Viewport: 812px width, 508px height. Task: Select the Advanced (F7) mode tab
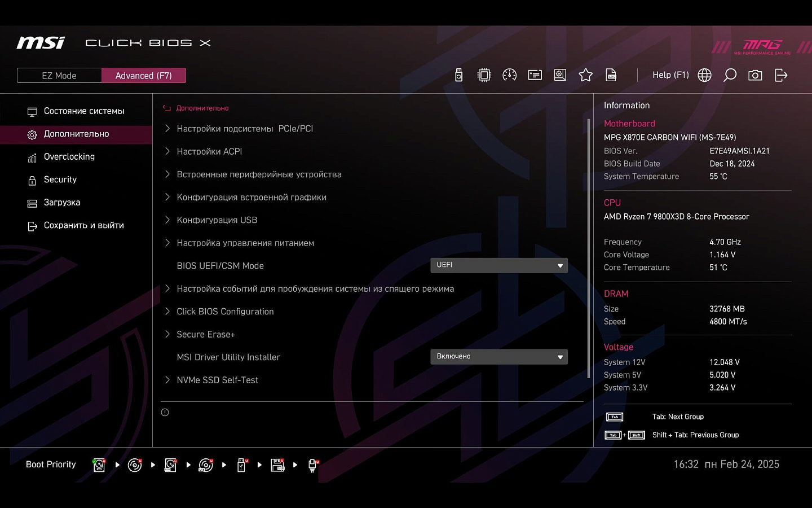point(144,76)
